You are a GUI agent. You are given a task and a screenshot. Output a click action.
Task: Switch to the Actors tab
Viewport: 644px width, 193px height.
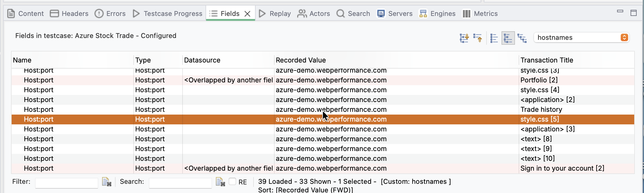[x=314, y=13]
